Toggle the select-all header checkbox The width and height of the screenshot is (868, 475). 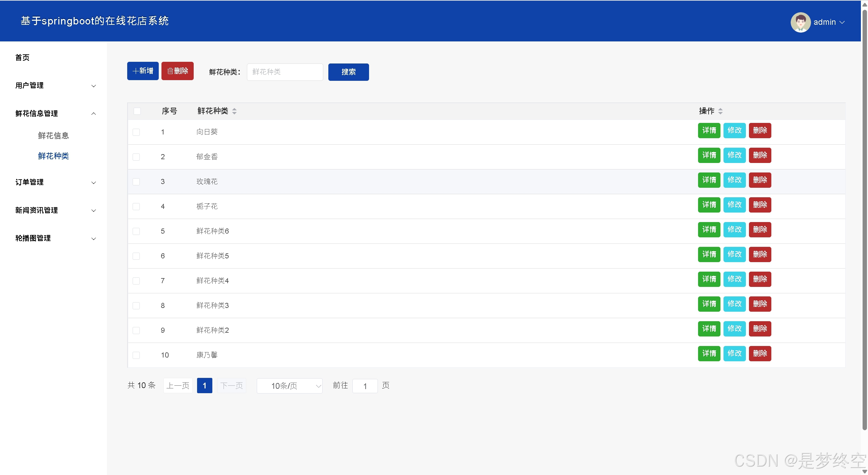[137, 111]
